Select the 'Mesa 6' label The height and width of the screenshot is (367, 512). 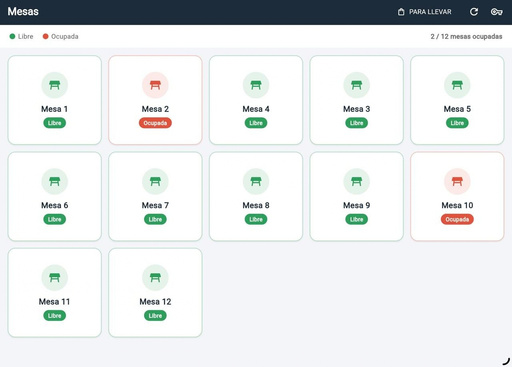coord(55,205)
